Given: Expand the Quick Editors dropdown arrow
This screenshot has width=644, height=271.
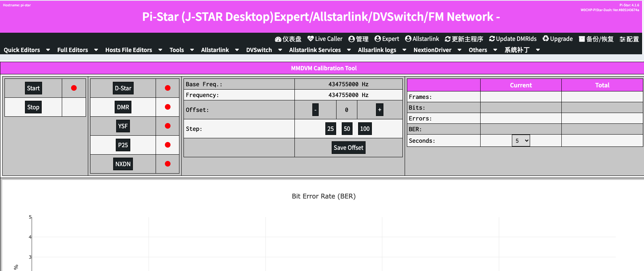Looking at the screenshot, I should [x=48, y=50].
